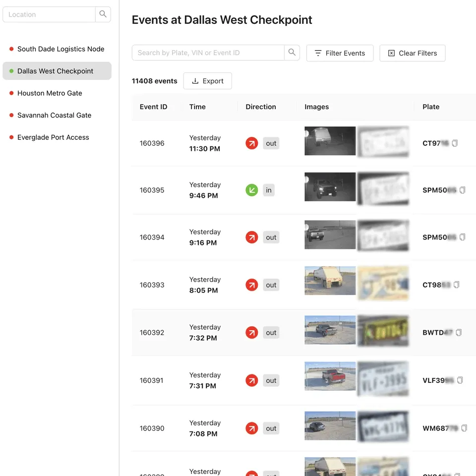Copy plate for event 160393
Viewport: 476px width, 476px height.
point(457,285)
